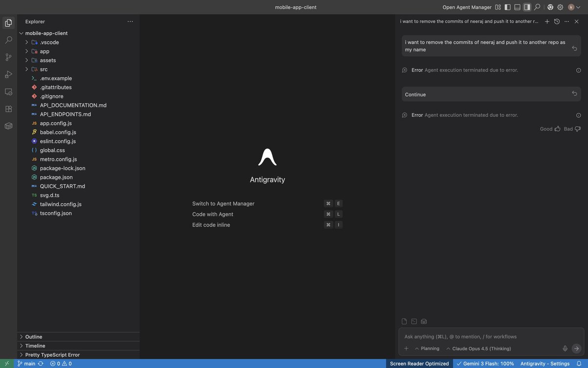Screen dimensions: 588x368
Task: Open notifications bell in status bar
Action: 579,364
